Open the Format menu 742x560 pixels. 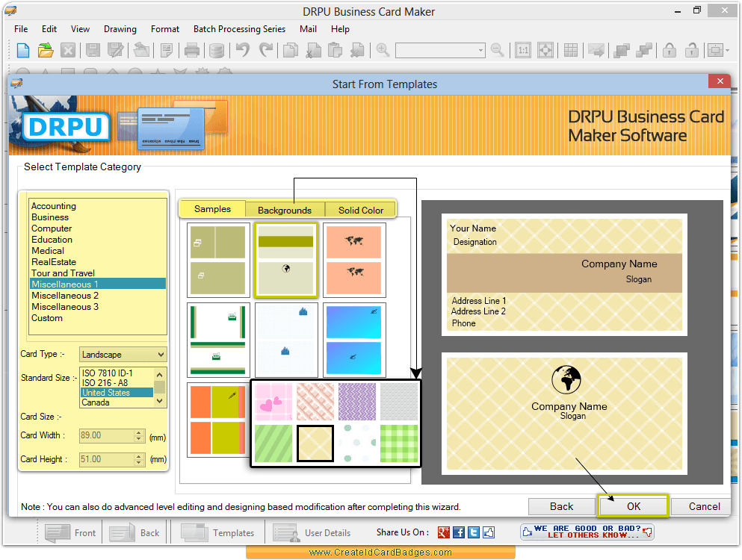pyautogui.click(x=165, y=29)
